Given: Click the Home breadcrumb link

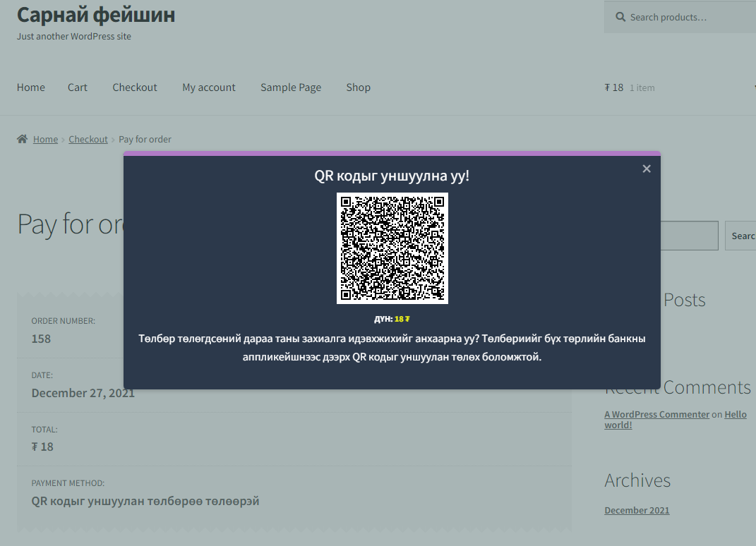Looking at the screenshot, I should [x=45, y=139].
